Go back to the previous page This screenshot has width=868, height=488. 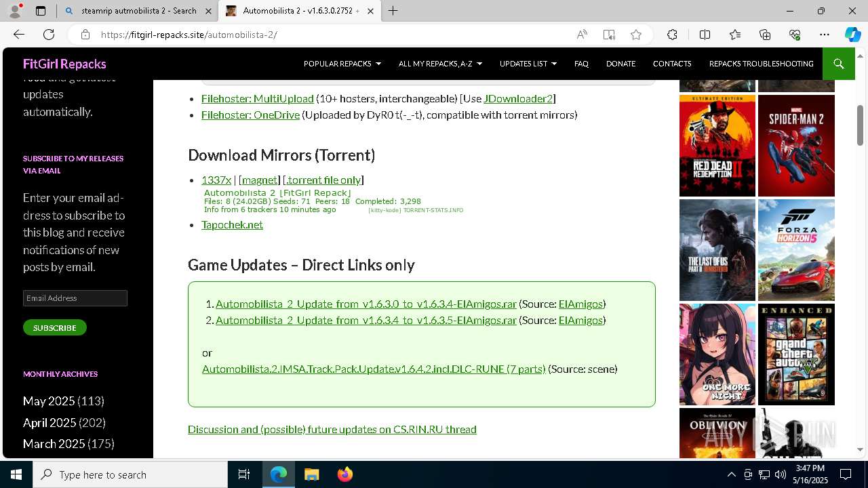[19, 35]
